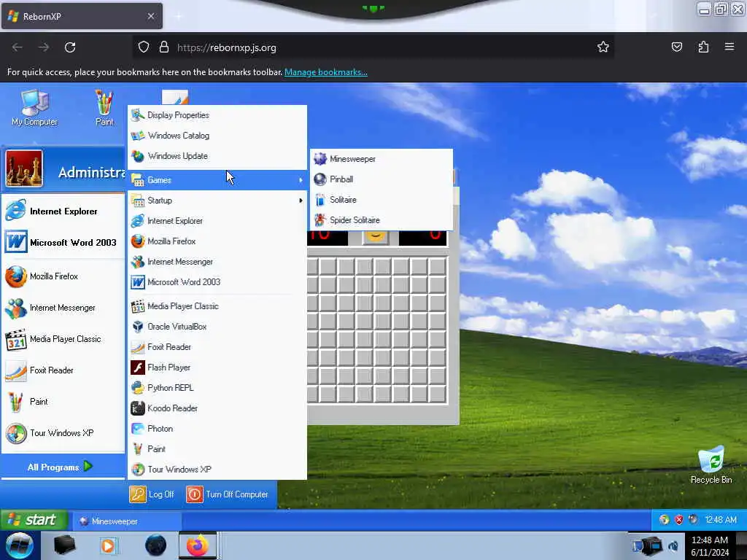Open Foxit Reader from All Programs list
This screenshot has height=560, width=747.
217,347
